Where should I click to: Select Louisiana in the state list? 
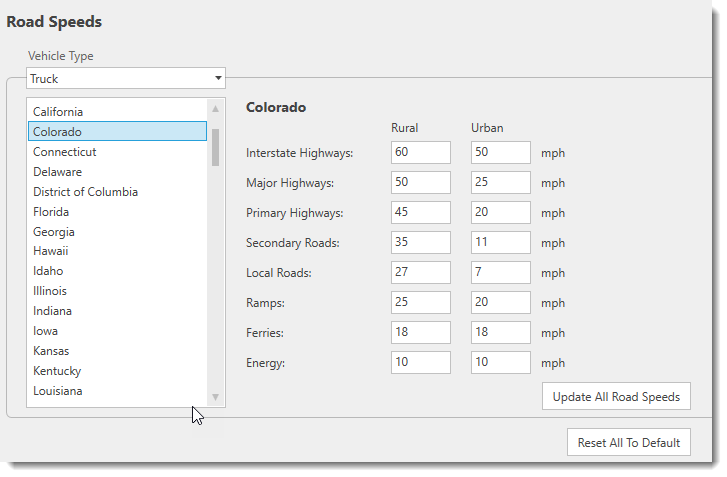coord(58,391)
